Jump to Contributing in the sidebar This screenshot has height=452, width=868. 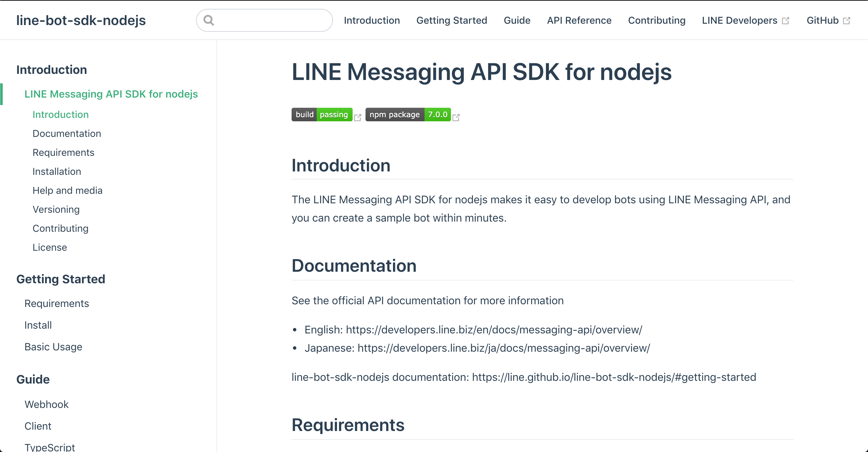(60, 228)
